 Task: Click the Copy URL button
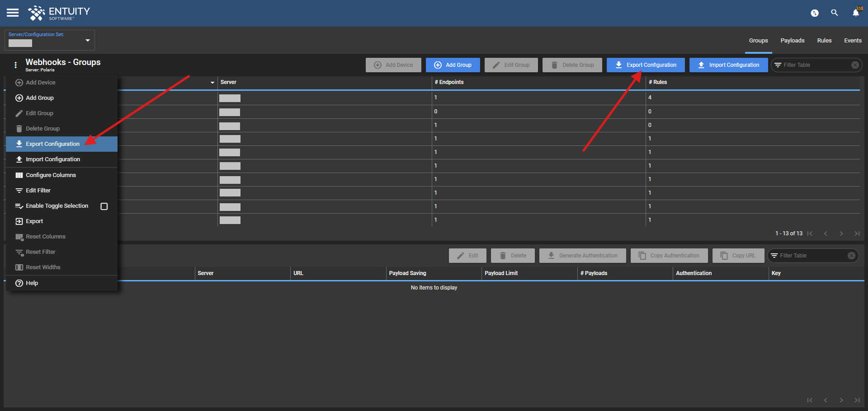(x=738, y=256)
